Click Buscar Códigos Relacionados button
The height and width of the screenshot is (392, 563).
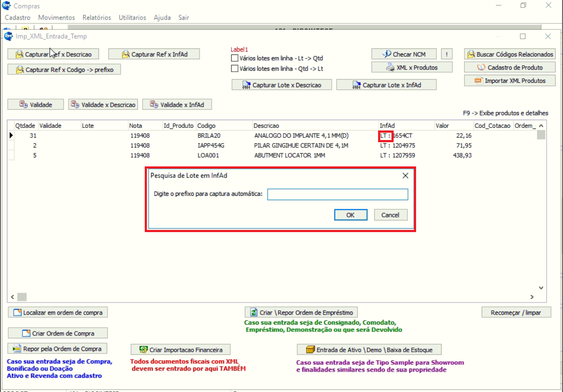click(x=510, y=54)
